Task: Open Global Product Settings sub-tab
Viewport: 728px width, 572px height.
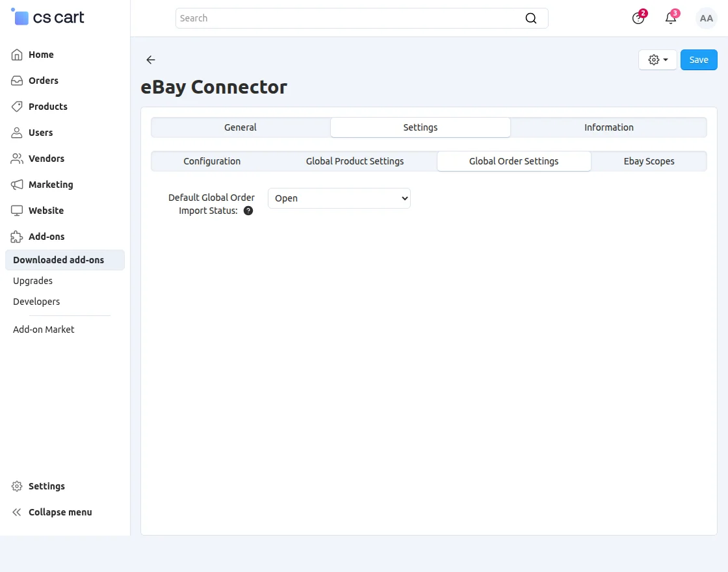Action: [355, 161]
